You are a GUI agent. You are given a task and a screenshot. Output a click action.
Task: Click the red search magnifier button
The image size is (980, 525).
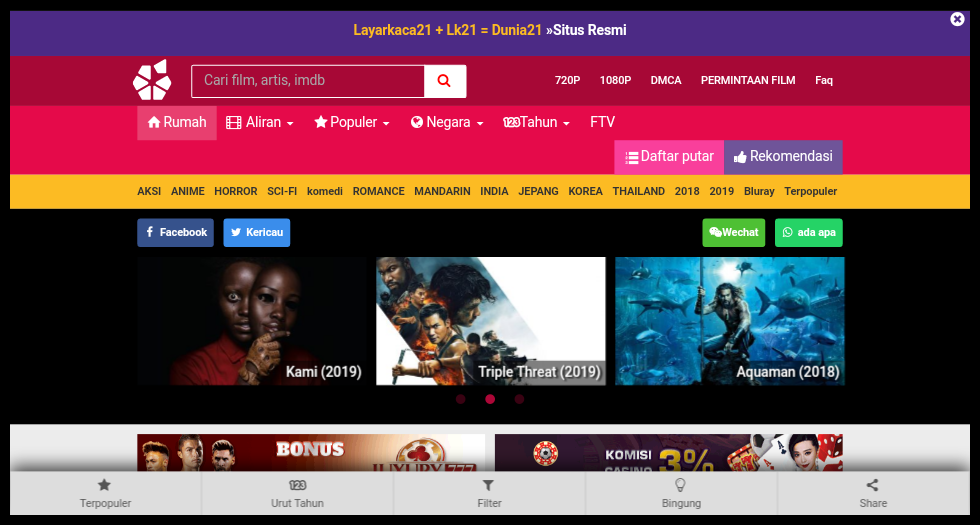444,81
